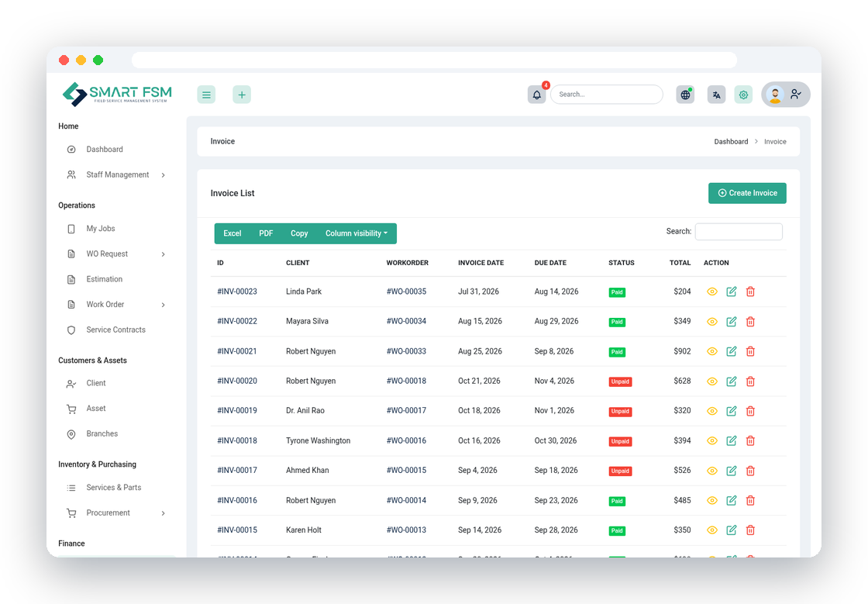Delete invoice #INV-00018
Screen dimensions: 868x604
[x=750, y=440]
